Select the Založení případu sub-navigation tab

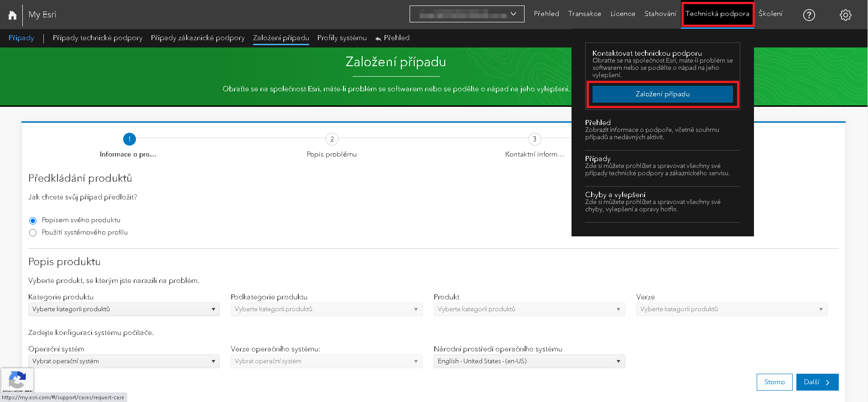click(x=281, y=38)
